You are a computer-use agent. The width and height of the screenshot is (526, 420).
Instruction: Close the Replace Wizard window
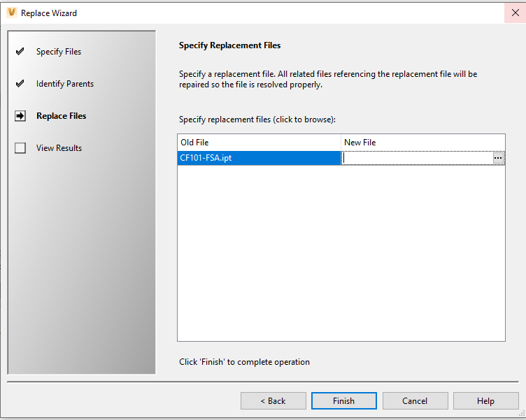[x=516, y=13]
